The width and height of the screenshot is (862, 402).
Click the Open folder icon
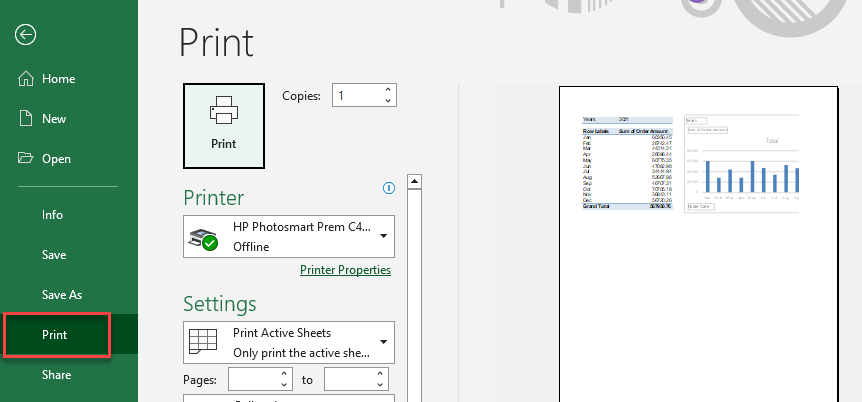(x=26, y=159)
